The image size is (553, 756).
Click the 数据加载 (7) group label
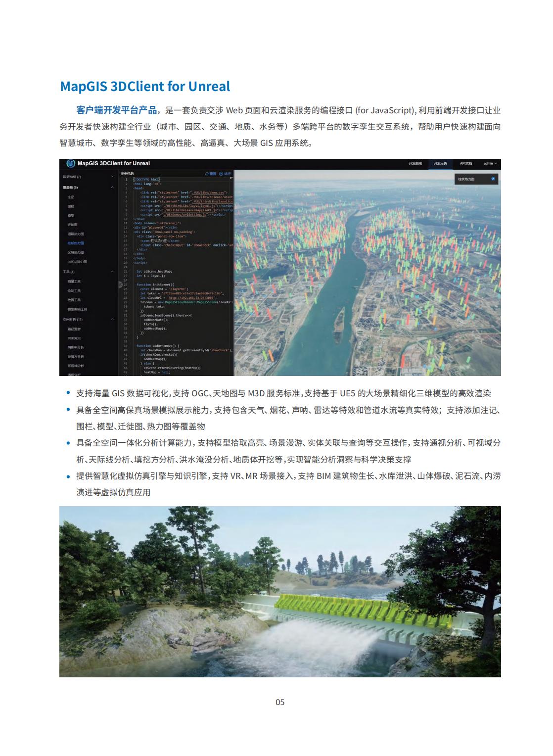[72, 177]
